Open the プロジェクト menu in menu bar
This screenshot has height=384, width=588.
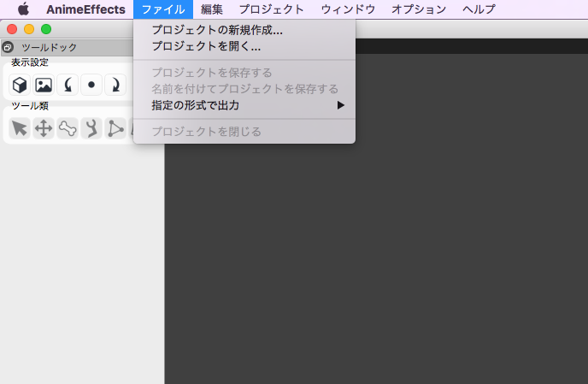click(272, 9)
